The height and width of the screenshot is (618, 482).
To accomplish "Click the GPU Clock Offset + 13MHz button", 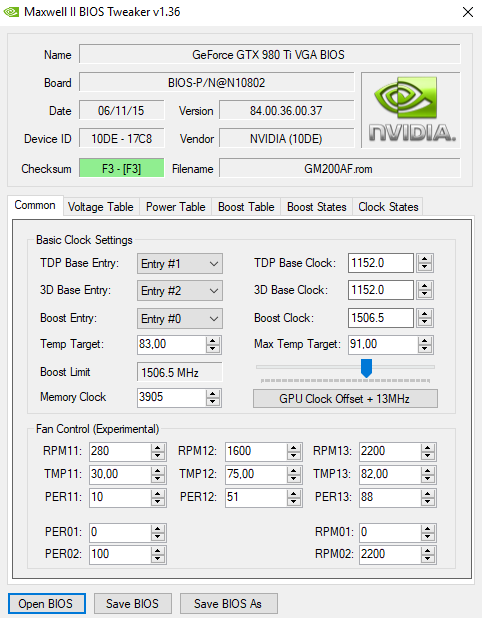I will [x=345, y=399].
